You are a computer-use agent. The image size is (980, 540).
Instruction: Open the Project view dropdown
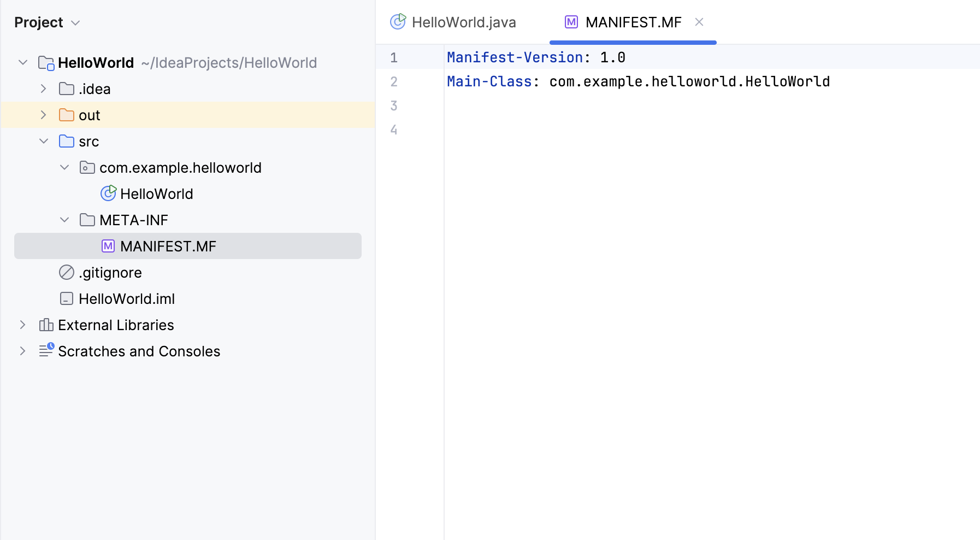tap(76, 22)
